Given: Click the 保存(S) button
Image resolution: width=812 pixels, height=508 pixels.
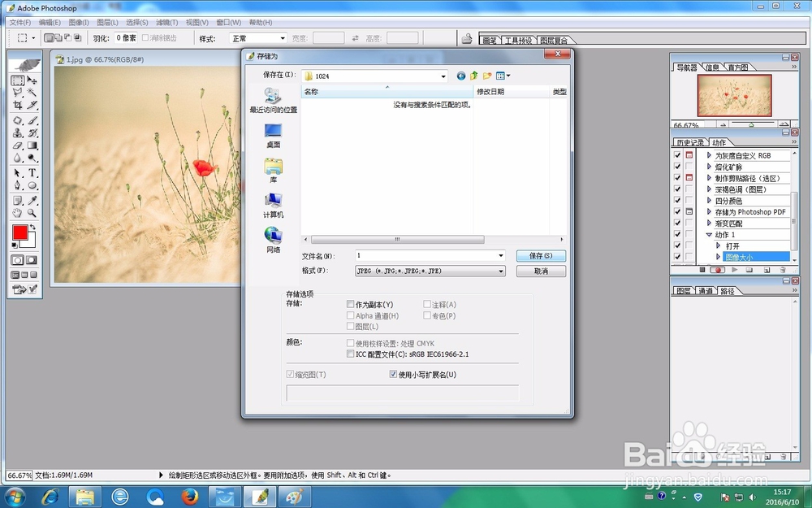Looking at the screenshot, I should [541, 255].
